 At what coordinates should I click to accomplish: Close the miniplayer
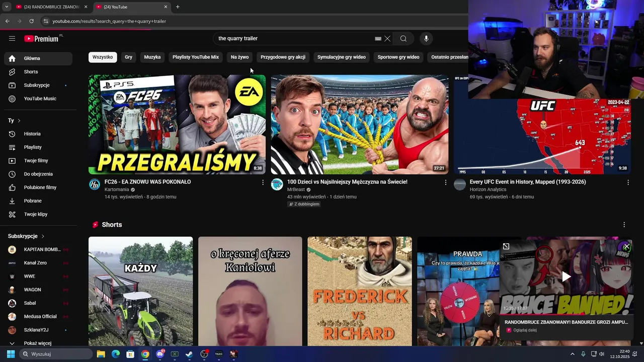pyautogui.click(x=626, y=246)
